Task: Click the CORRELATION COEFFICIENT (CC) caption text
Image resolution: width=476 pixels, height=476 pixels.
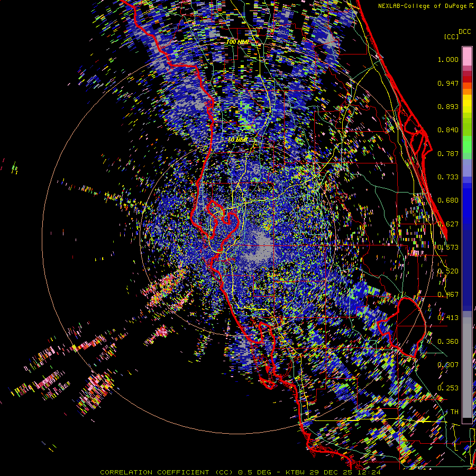Action: [167, 472]
